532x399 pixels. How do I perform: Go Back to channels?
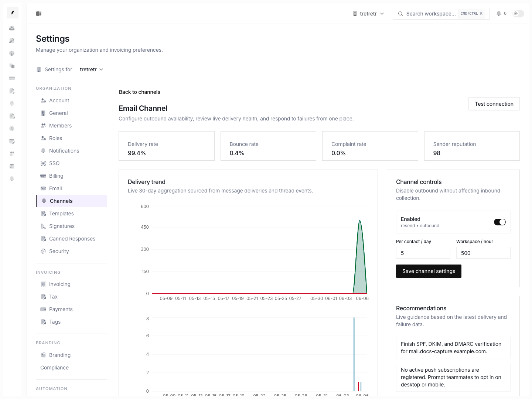[139, 92]
